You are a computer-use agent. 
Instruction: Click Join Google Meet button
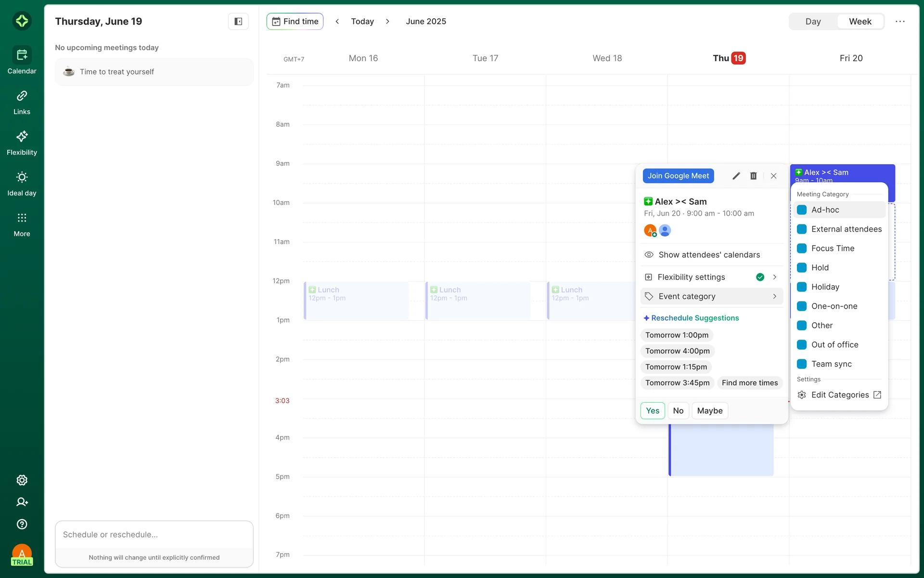click(678, 176)
